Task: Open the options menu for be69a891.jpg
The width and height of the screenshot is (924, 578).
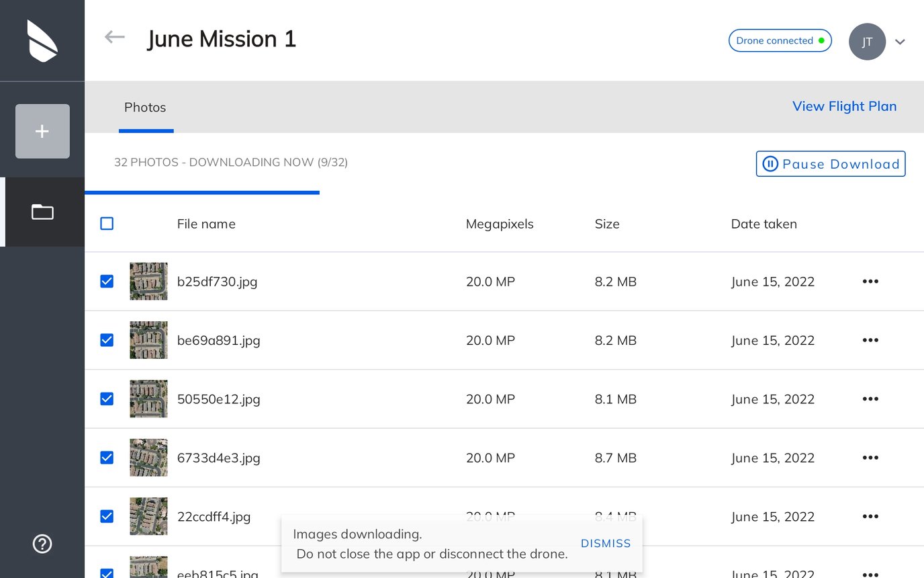Action: tap(870, 340)
